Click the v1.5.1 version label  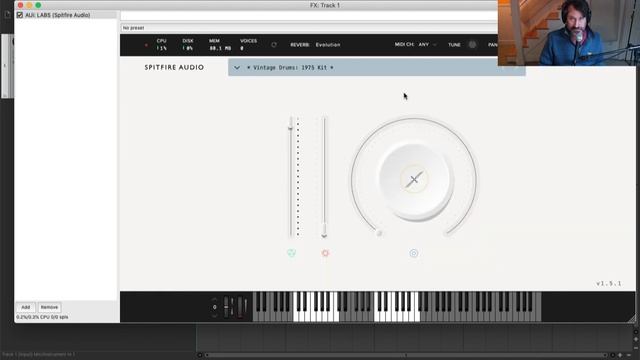point(609,283)
